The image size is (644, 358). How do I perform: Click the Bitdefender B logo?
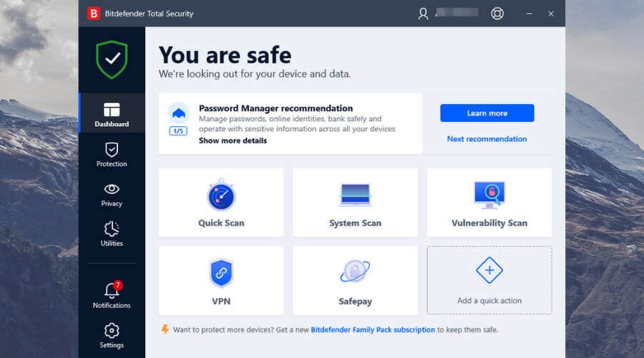tap(94, 14)
